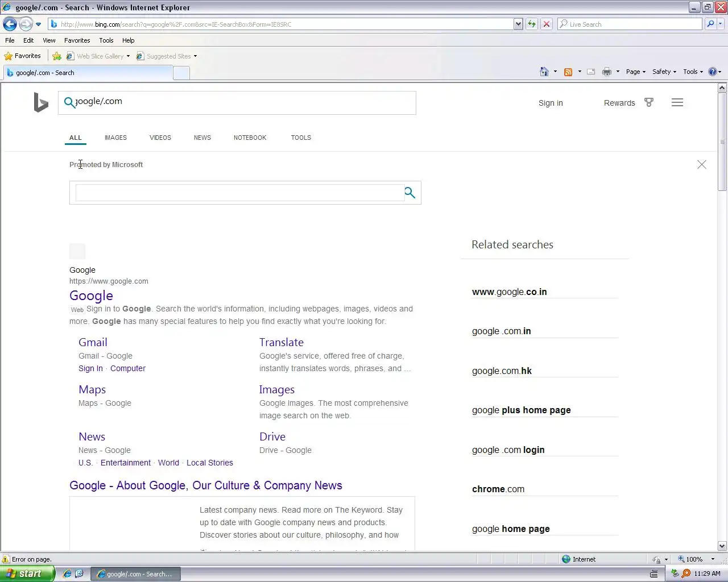728x582 pixels.
Task: Open the Drive sitelink
Action: 272,436
